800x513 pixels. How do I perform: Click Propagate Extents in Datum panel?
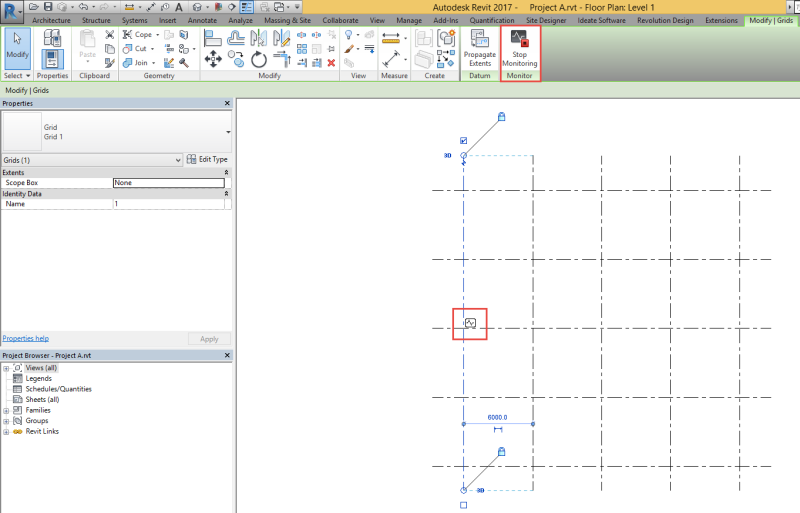(x=480, y=49)
